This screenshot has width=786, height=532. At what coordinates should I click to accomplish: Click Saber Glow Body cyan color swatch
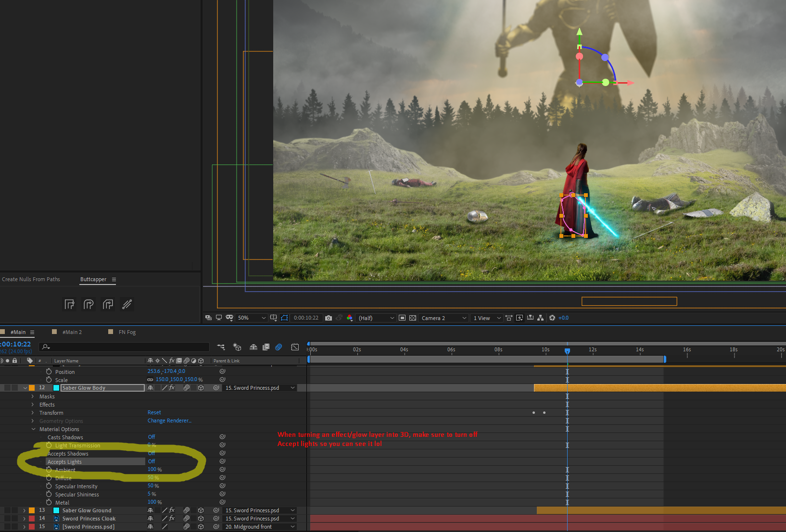pos(56,388)
